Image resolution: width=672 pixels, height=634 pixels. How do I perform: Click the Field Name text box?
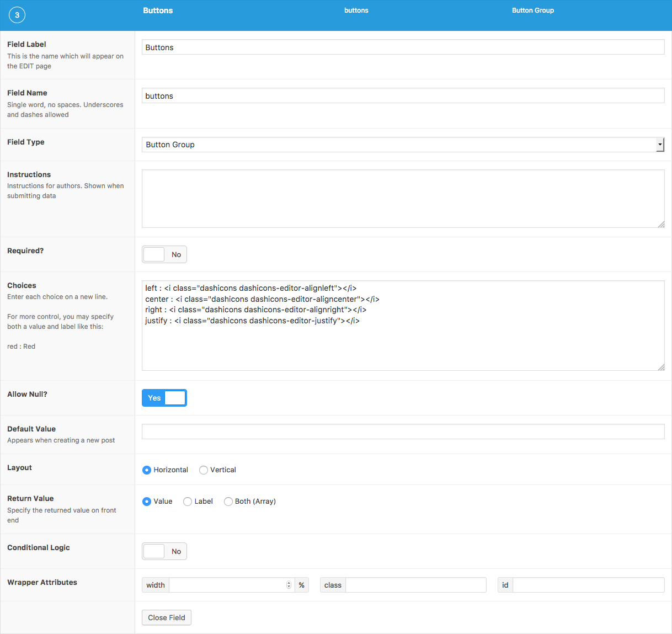[403, 96]
